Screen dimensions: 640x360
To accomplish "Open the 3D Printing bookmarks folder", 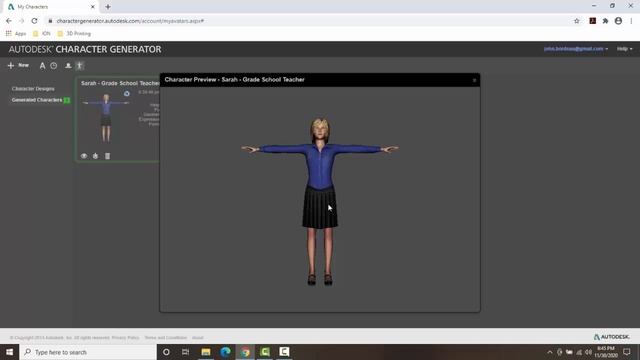I will [74, 33].
